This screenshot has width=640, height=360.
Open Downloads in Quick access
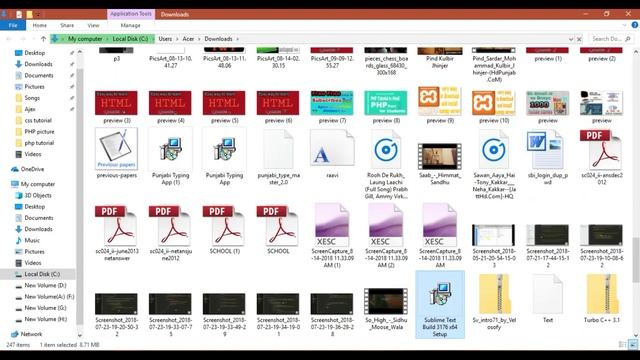click(38, 64)
